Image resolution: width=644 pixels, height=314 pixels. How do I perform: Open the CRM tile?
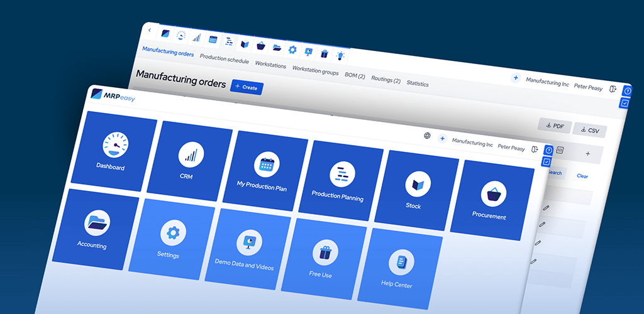[x=189, y=161]
